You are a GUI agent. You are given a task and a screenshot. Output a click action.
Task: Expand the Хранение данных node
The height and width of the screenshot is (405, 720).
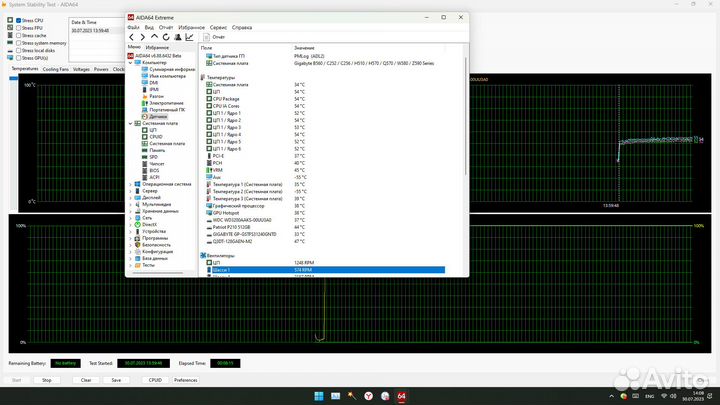(130, 211)
